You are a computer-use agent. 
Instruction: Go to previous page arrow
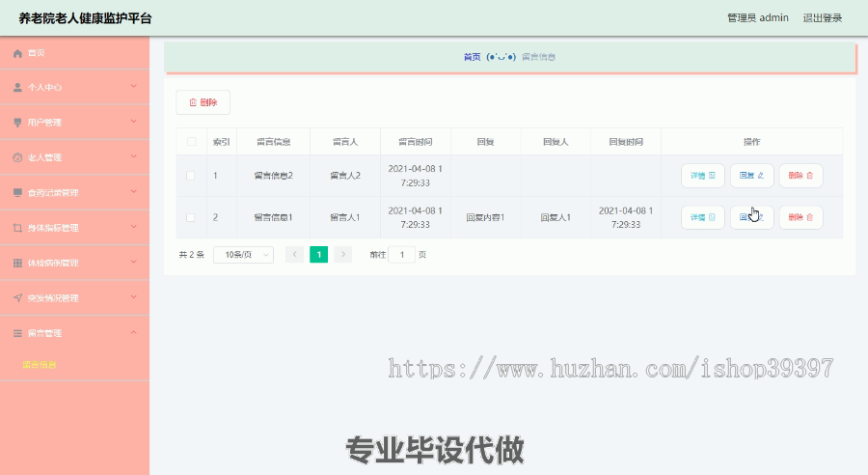294,255
